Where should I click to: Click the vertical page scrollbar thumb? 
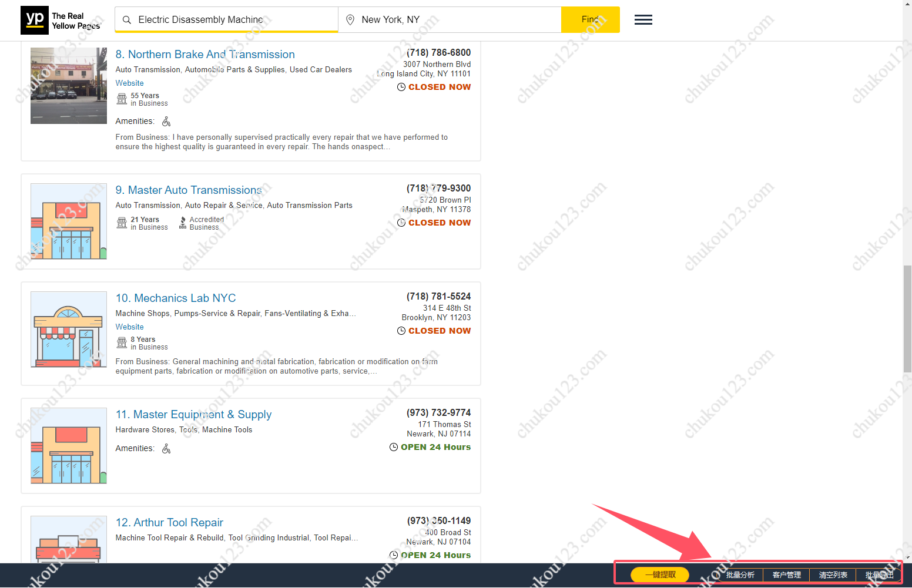[x=907, y=319]
